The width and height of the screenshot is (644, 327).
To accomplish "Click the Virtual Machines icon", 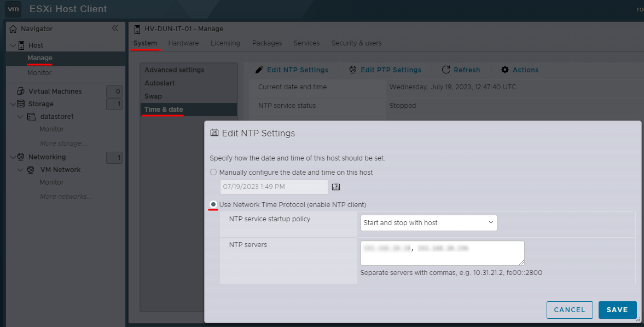I will click(21, 91).
